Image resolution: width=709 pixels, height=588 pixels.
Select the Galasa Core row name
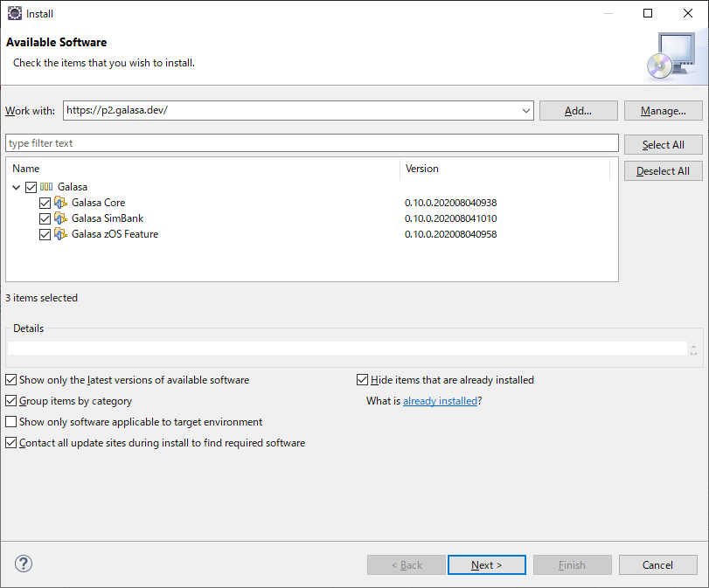point(98,203)
